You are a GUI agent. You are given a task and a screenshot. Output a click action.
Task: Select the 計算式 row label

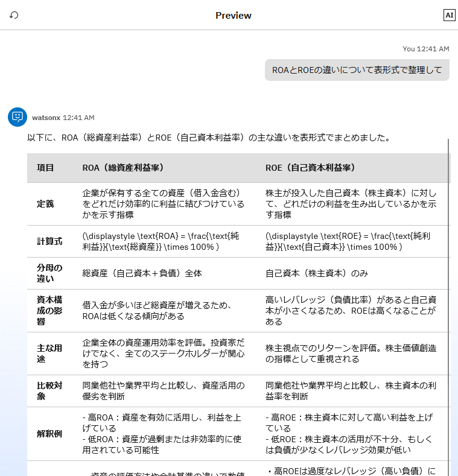(49, 241)
